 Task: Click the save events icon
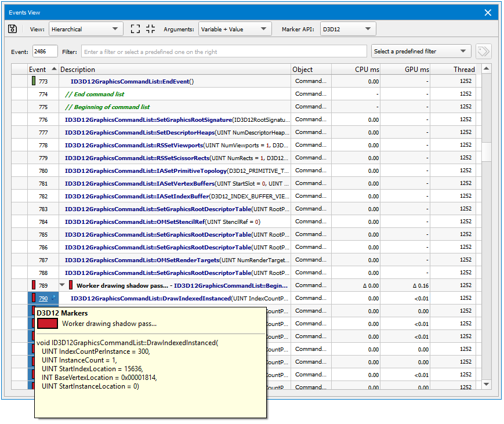12,29
